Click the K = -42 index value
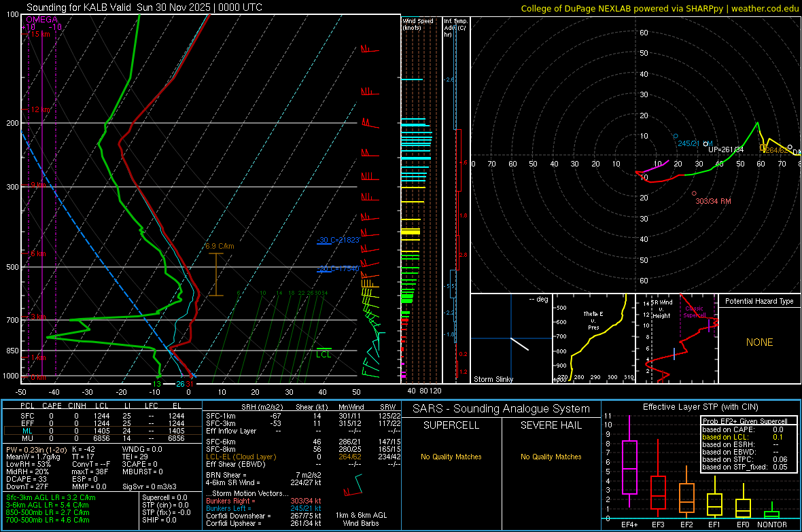Screen dimensions: 802x532 (84, 449)
